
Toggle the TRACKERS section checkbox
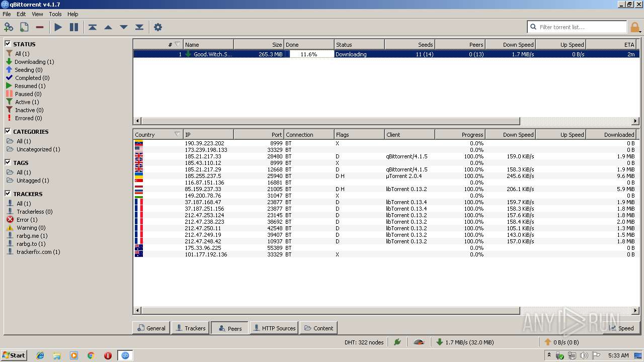coord(8,194)
